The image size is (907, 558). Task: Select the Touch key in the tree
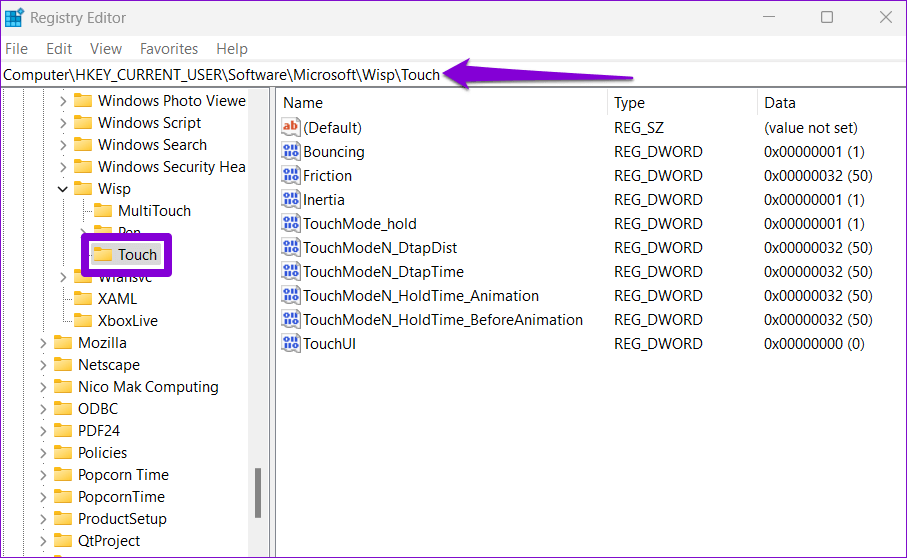tap(137, 254)
